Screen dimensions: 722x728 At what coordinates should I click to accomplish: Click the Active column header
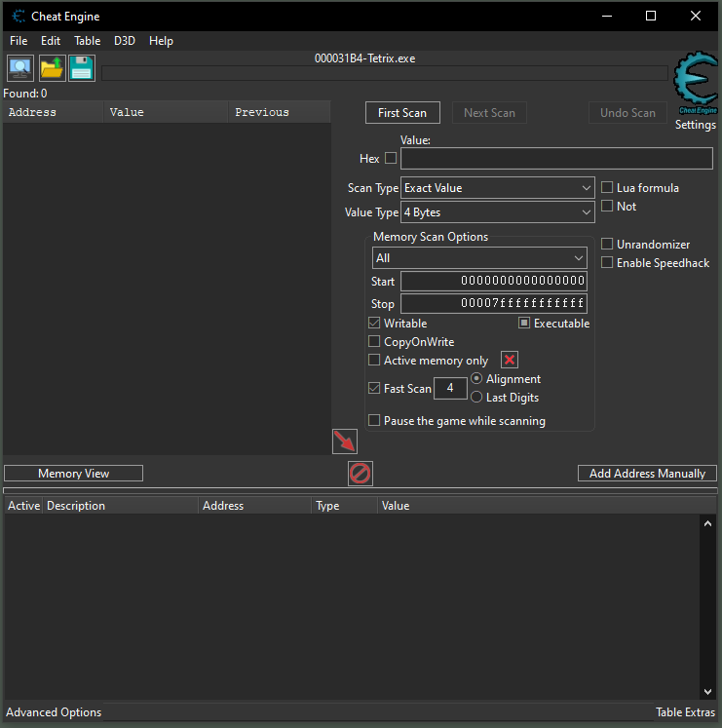click(23, 506)
